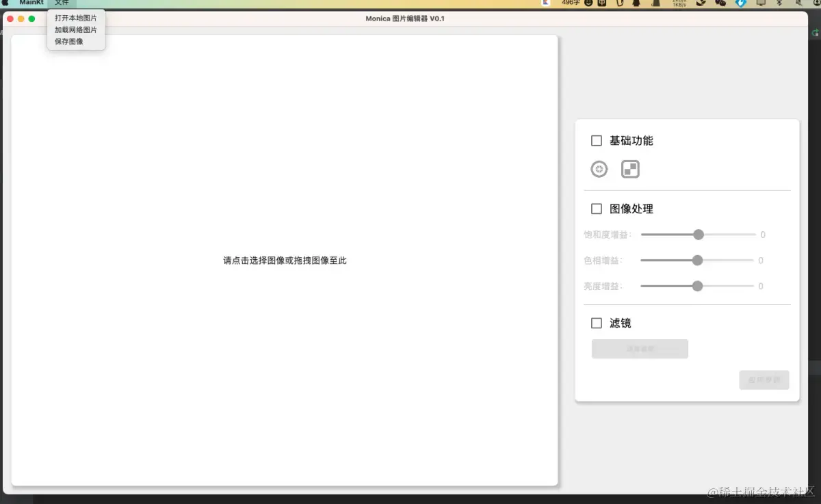The width and height of the screenshot is (821, 504).
Task: Click the 亮度增益 label
Action: [x=603, y=287]
